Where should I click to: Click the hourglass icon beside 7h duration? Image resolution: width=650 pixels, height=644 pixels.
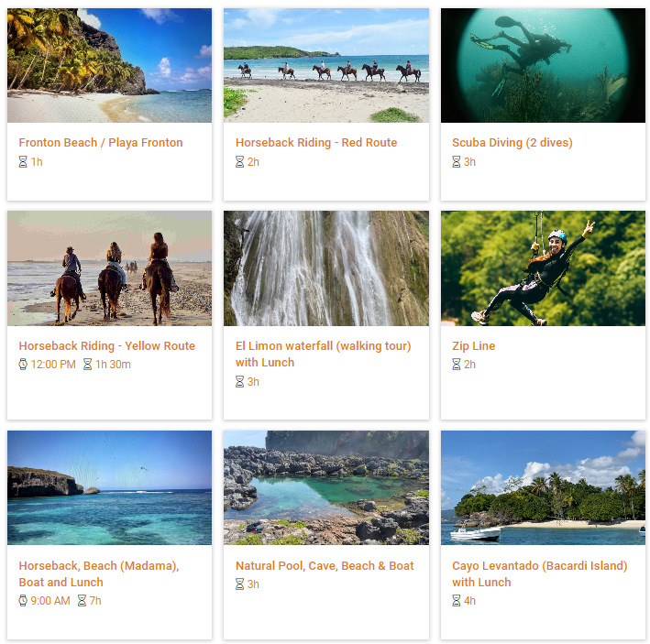[83, 601]
